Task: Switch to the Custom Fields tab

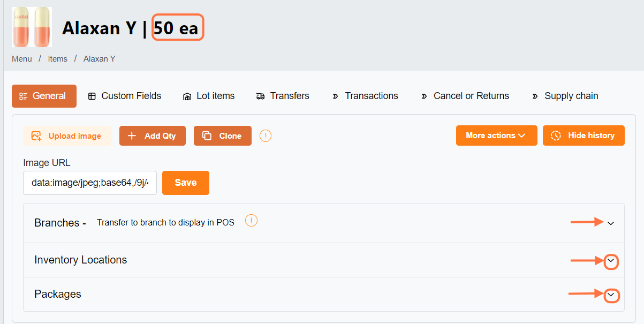Action: coord(124,96)
